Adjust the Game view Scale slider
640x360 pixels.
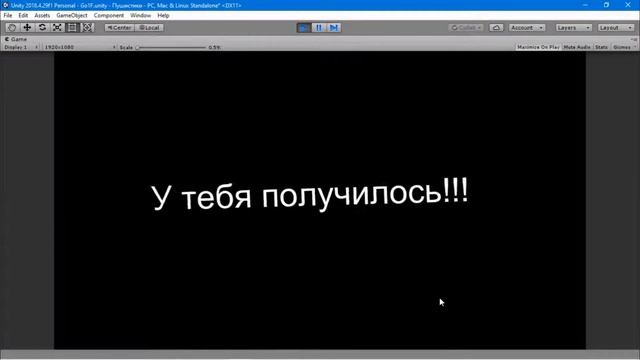point(171,47)
